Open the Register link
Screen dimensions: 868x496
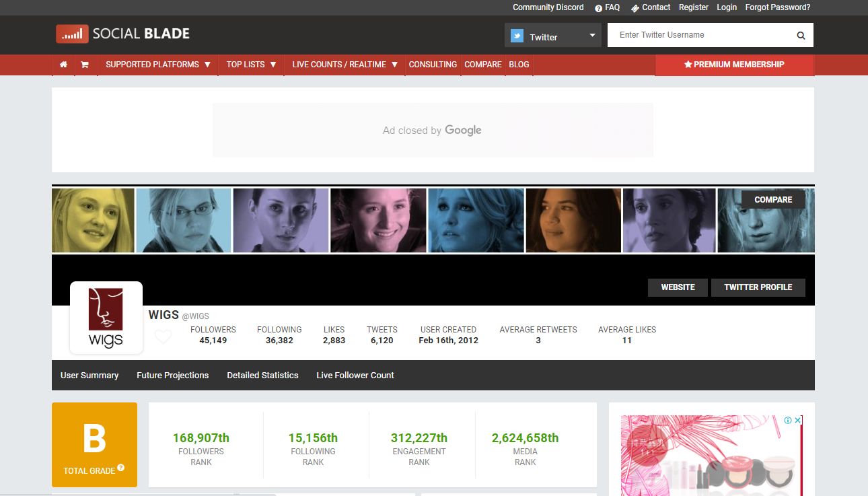694,7
